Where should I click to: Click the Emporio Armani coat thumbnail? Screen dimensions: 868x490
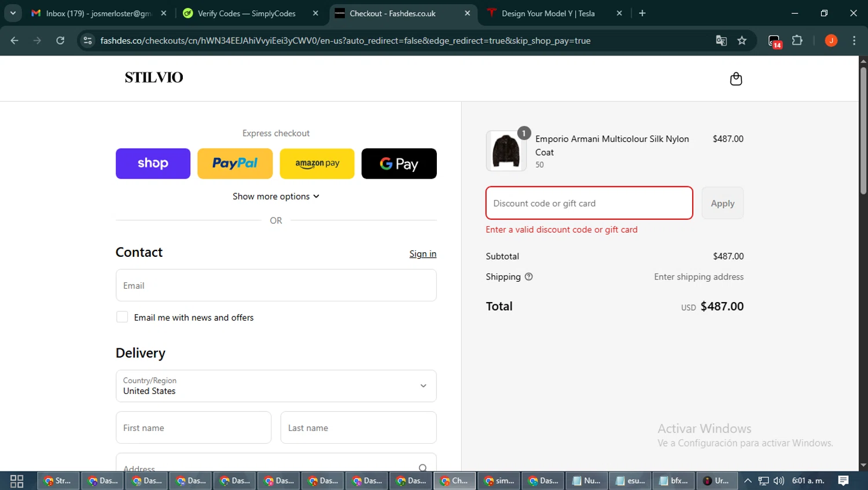coord(506,150)
